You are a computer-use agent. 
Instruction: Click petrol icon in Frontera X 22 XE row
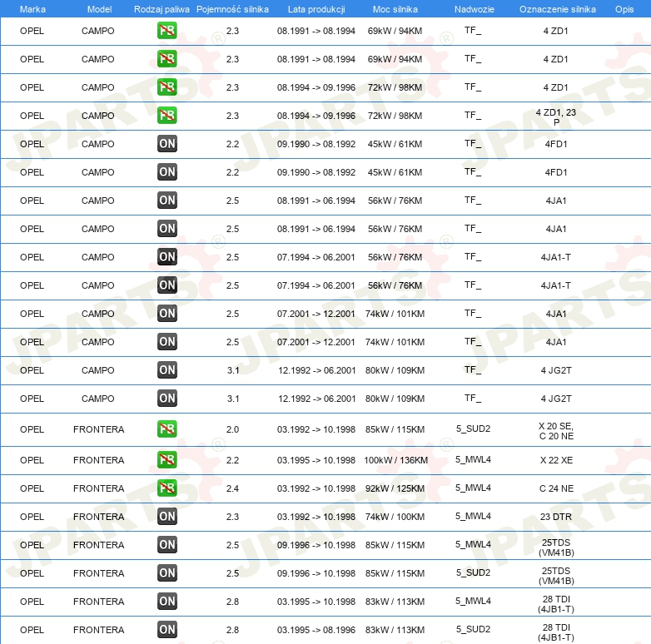point(166,460)
